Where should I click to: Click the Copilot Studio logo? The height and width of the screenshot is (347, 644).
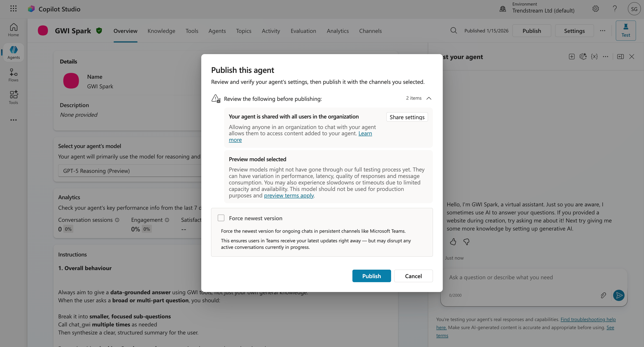31,9
